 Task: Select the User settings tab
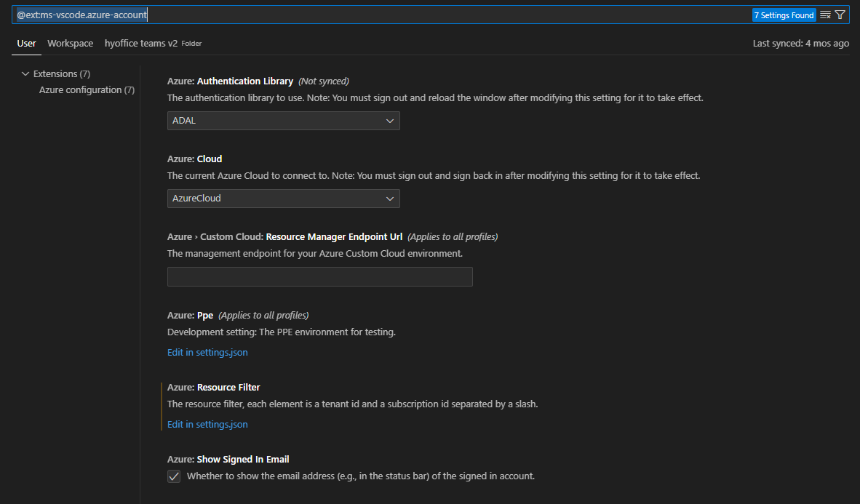pyautogui.click(x=26, y=44)
